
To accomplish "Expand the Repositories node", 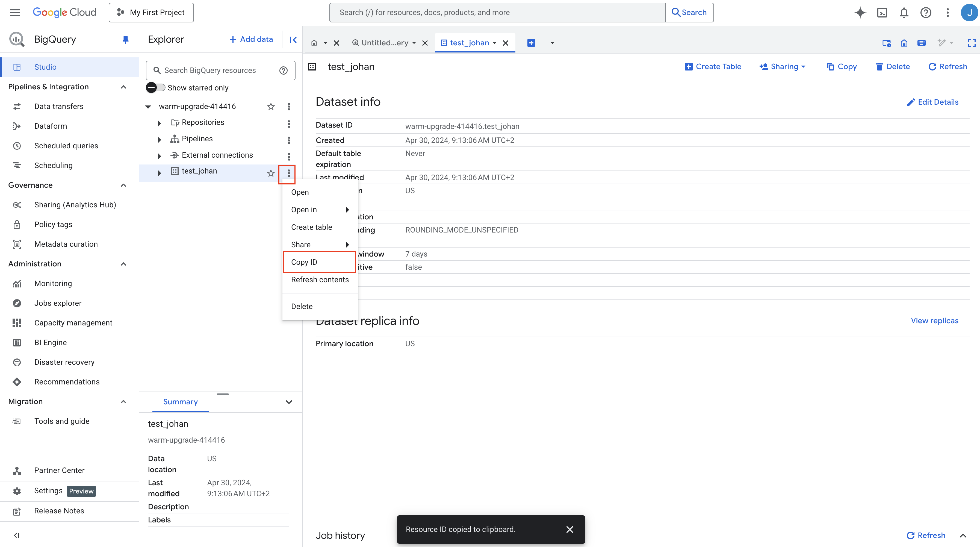I will click(159, 123).
